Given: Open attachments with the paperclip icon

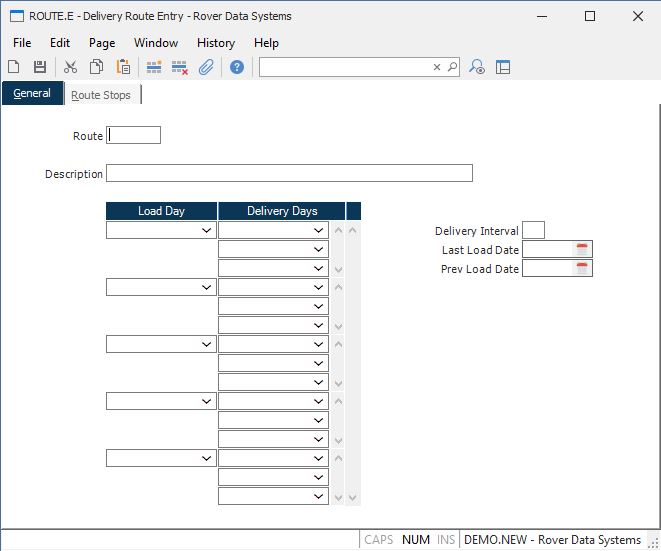Looking at the screenshot, I should point(206,67).
